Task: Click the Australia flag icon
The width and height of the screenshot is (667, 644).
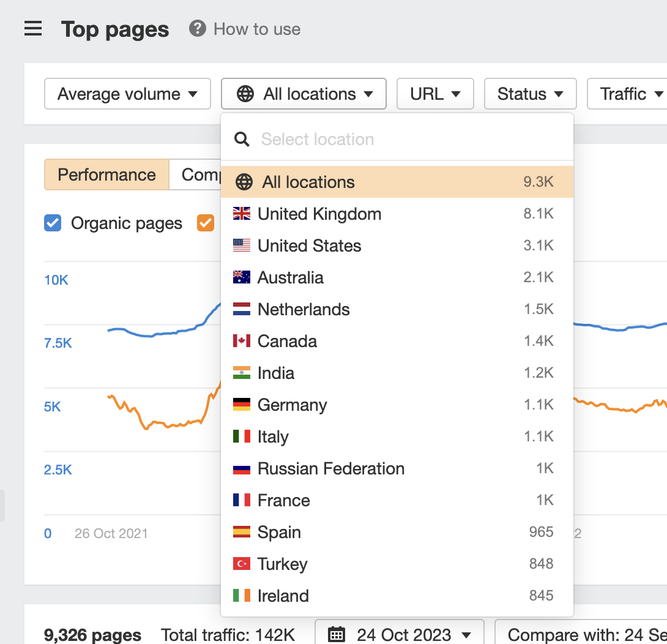Action: 242,277
